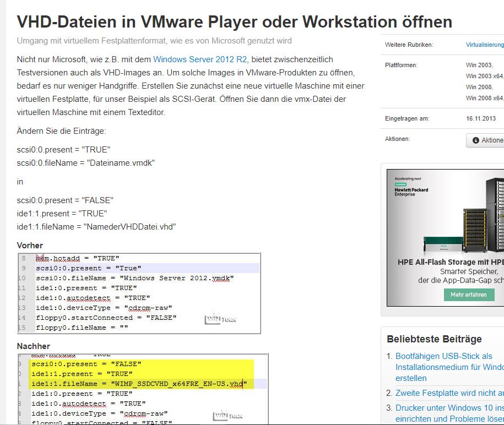Click the Weitere Rubriken label
This screenshot has width=504, height=425.
(x=409, y=45)
